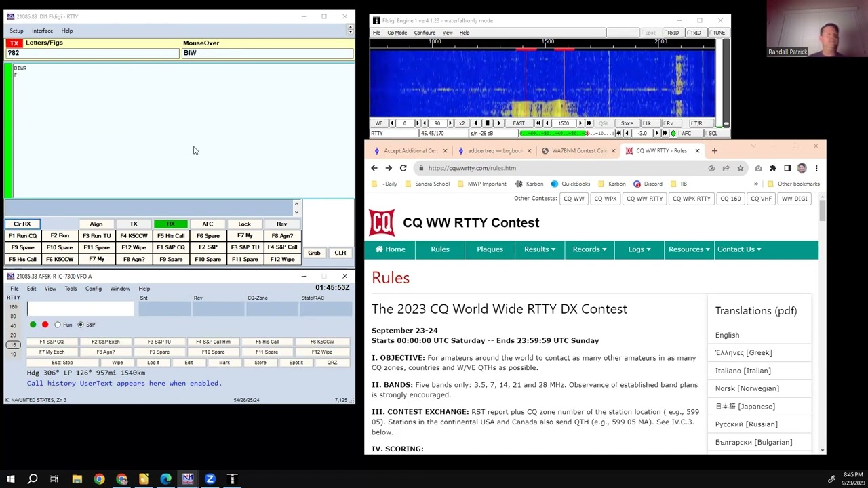Image resolution: width=868 pixels, height=488 pixels.
Task: Expand the Resources dropdown menu
Action: click(x=689, y=249)
